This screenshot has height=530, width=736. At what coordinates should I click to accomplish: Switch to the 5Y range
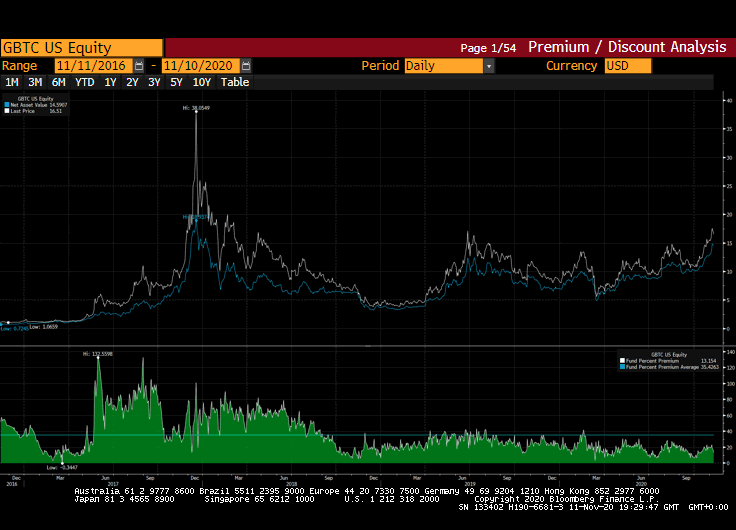click(x=176, y=82)
